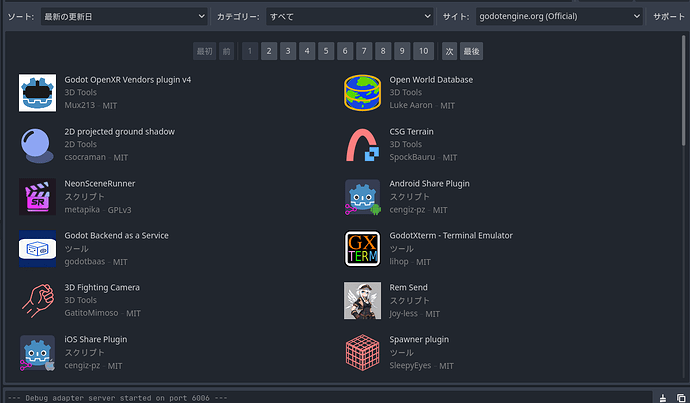Open the Spawner plugin title link
The image size is (690, 403).
[419, 339]
